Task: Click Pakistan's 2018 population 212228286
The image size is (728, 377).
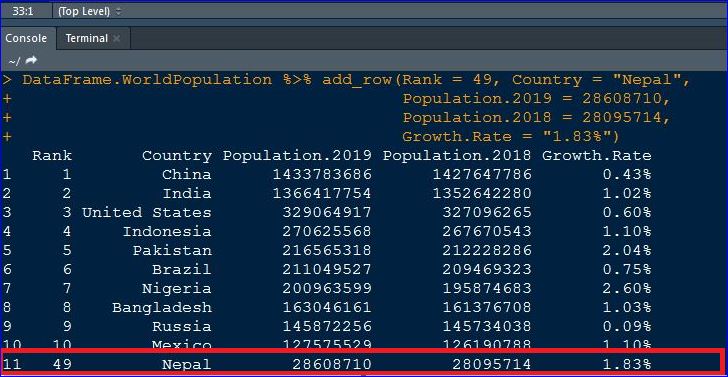Action: point(487,250)
